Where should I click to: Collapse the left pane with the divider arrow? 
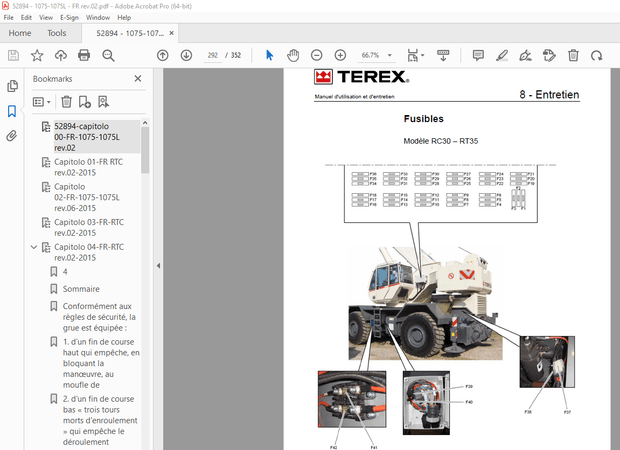pyautogui.click(x=157, y=265)
